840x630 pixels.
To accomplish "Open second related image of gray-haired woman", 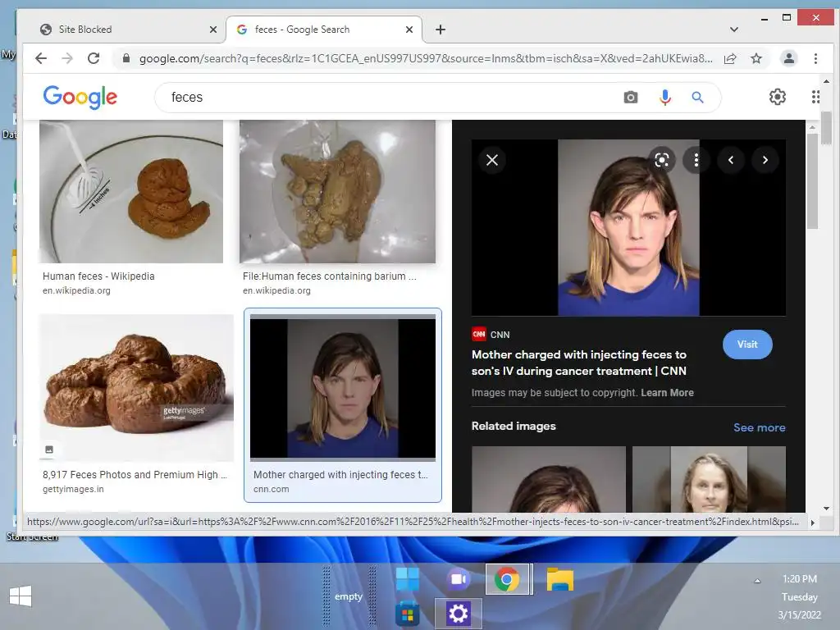I will pyautogui.click(x=709, y=479).
